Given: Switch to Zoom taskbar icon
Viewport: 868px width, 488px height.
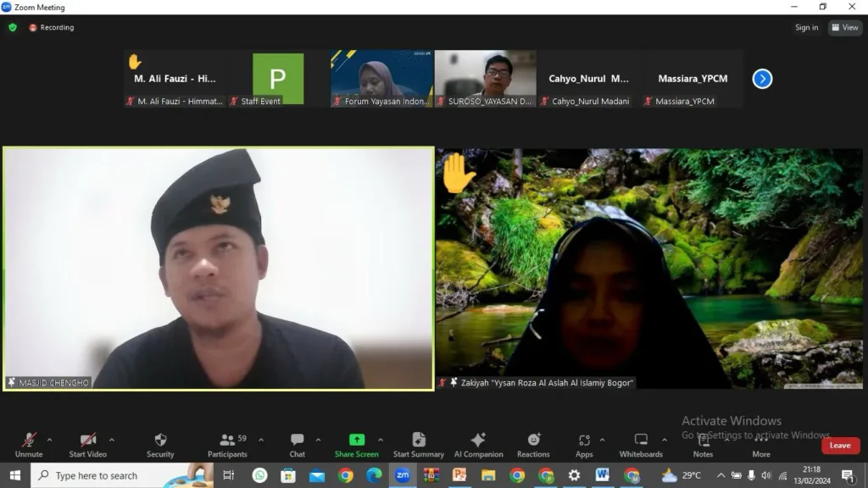Looking at the screenshot, I should pyautogui.click(x=403, y=475).
